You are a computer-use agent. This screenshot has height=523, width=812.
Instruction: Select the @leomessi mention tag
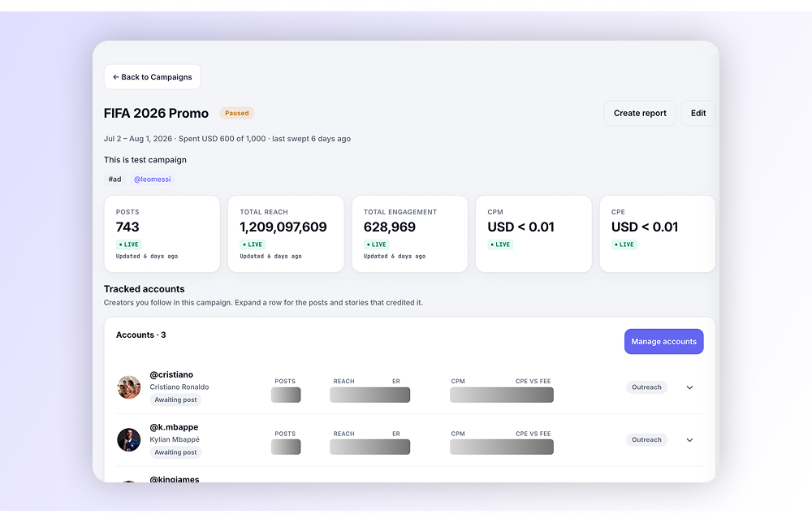pyautogui.click(x=153, y=179)
